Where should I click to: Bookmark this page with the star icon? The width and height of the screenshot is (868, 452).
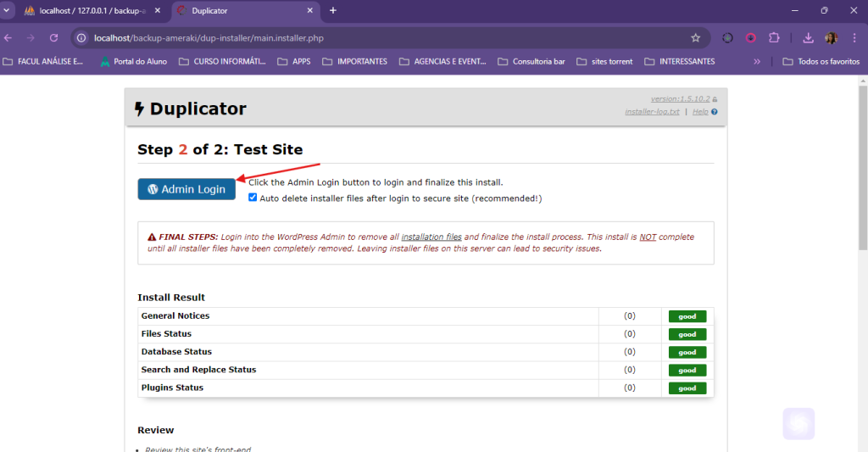pos(695,38)
